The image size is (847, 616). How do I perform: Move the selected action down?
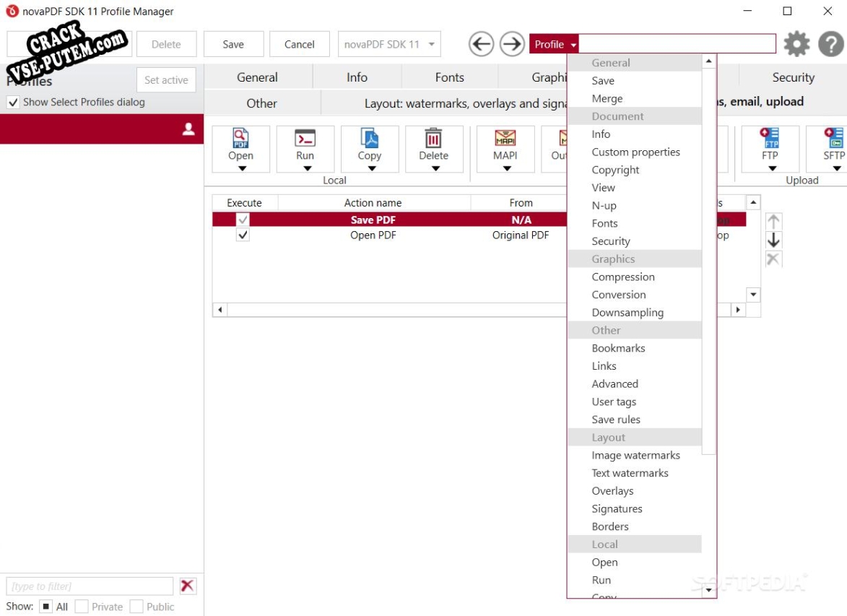coord(773,240)
